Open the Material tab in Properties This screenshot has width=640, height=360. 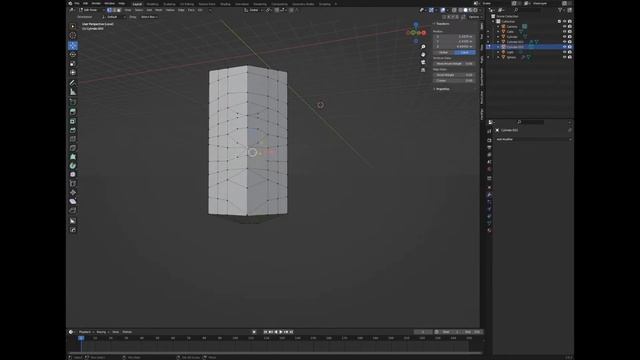tap(489, 231)
